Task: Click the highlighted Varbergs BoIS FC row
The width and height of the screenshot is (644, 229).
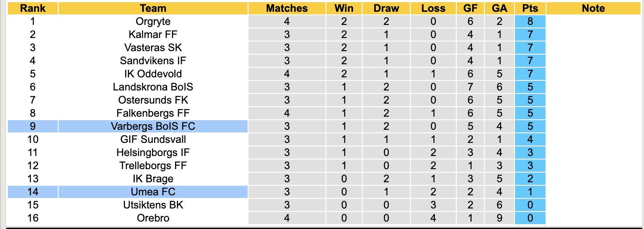Action: pyautogui.click(x=153, y=126)
